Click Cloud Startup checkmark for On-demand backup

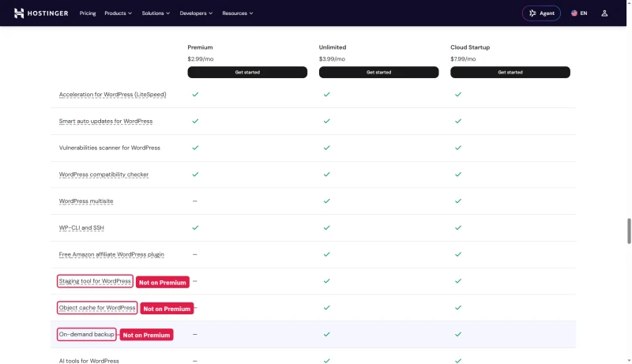(x=458, y=334)
